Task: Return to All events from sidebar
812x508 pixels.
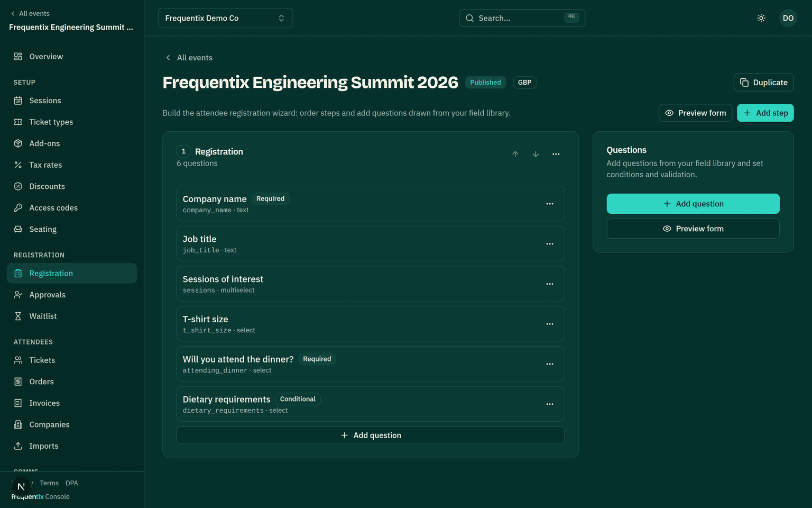Action: (30, 13)
